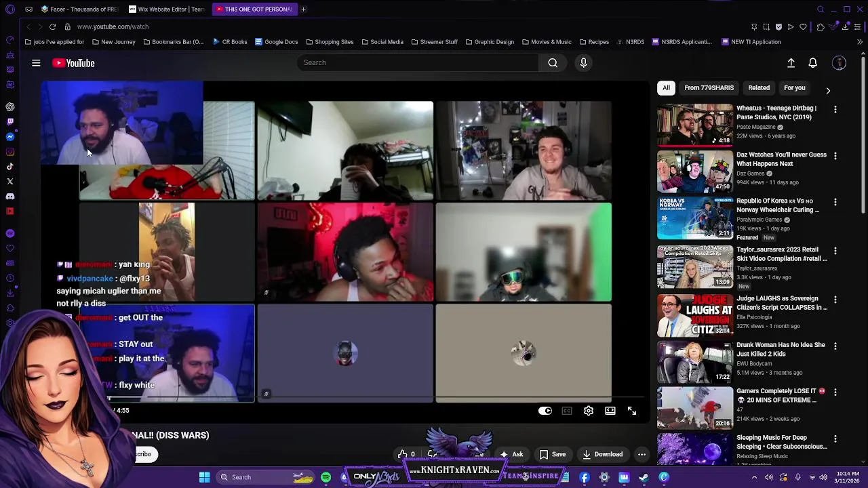The image size is (868, 488).
Task: Open options for Republic Of Korea curling video
Action: coord(835,202)
